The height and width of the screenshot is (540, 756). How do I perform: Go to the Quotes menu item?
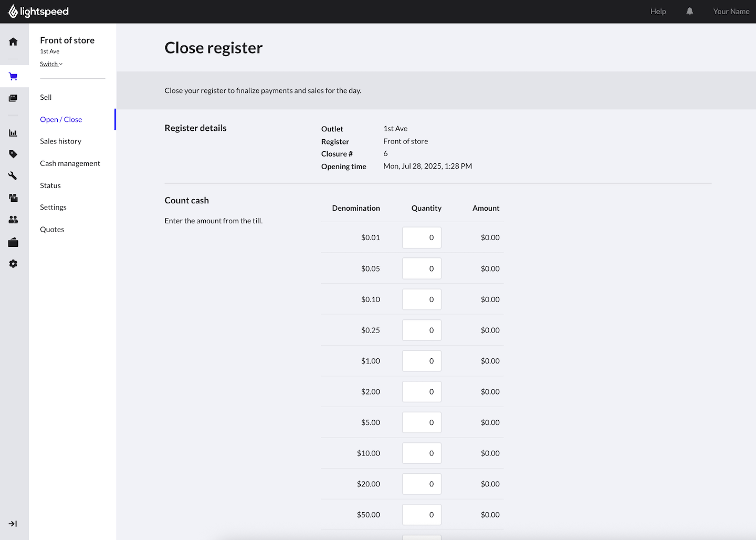point(52,230)
